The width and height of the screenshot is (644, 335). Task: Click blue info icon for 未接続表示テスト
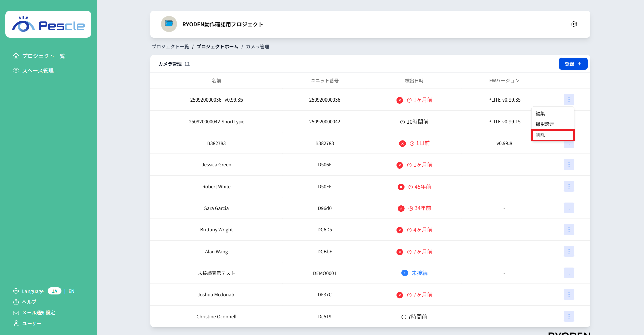coord(405,273)
